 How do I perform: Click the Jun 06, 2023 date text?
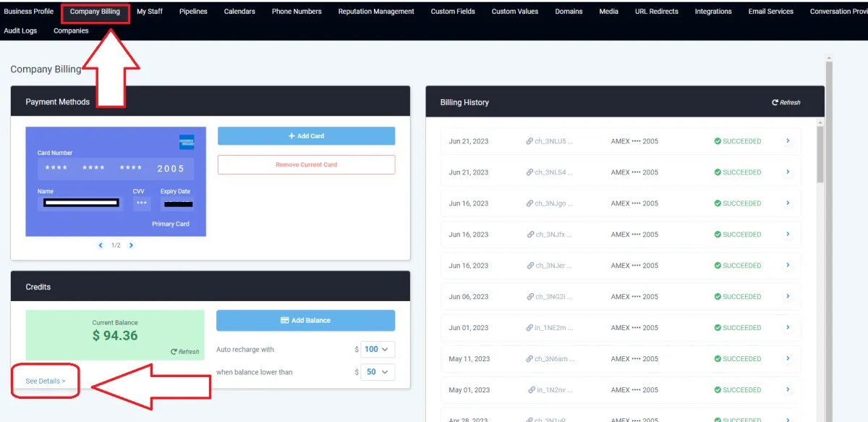(468, 297)
